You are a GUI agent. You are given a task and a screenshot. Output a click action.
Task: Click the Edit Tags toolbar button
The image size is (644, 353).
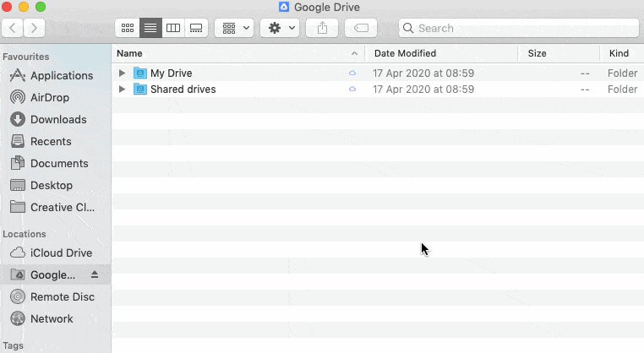(x=361, y=28)
